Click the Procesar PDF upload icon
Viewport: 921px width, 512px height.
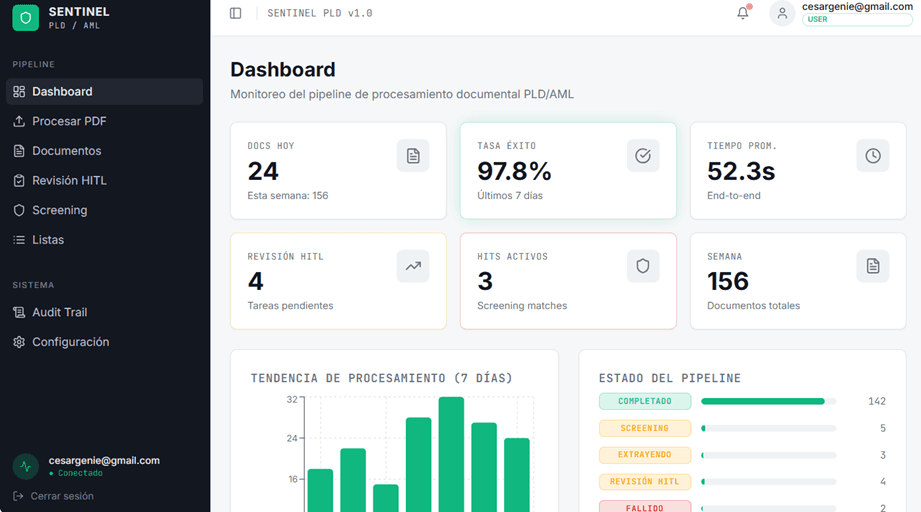pos(19,121)
